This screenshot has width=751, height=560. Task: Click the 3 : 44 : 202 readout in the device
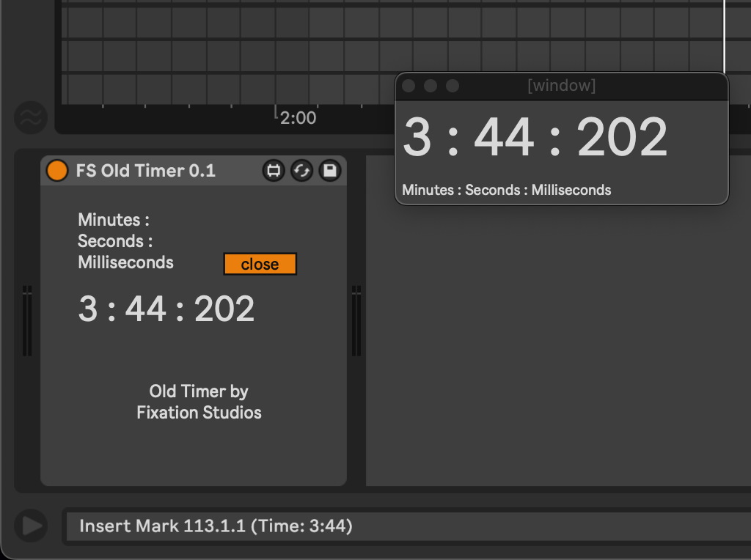[166, 309]
